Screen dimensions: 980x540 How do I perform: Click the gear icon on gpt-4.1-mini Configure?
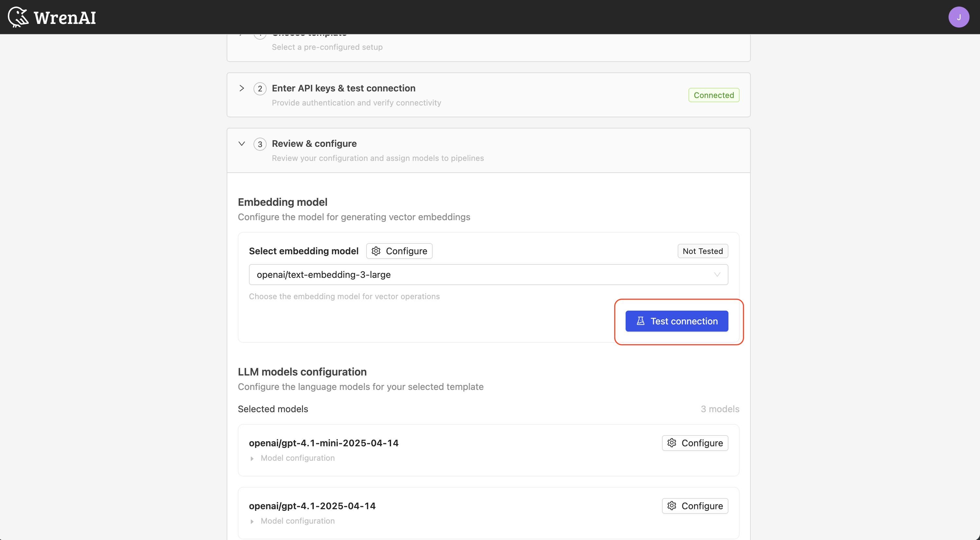click(671, 443)
